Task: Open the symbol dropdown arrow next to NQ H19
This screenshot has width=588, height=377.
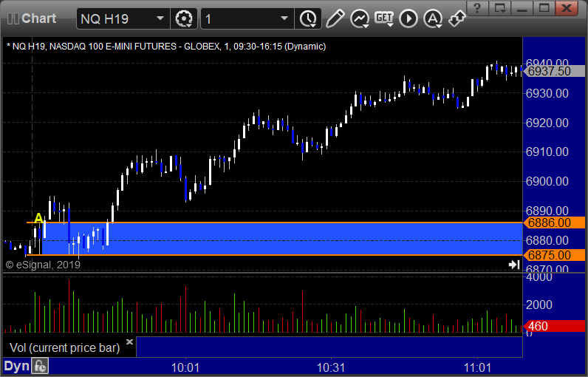Action: (160, 18)
